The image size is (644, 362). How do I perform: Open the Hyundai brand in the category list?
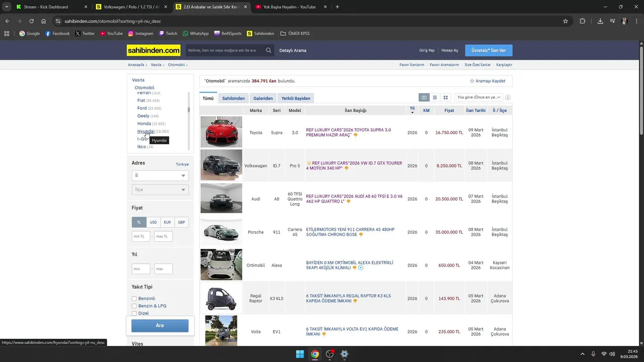pyautogui.click(x=146, y=131)
